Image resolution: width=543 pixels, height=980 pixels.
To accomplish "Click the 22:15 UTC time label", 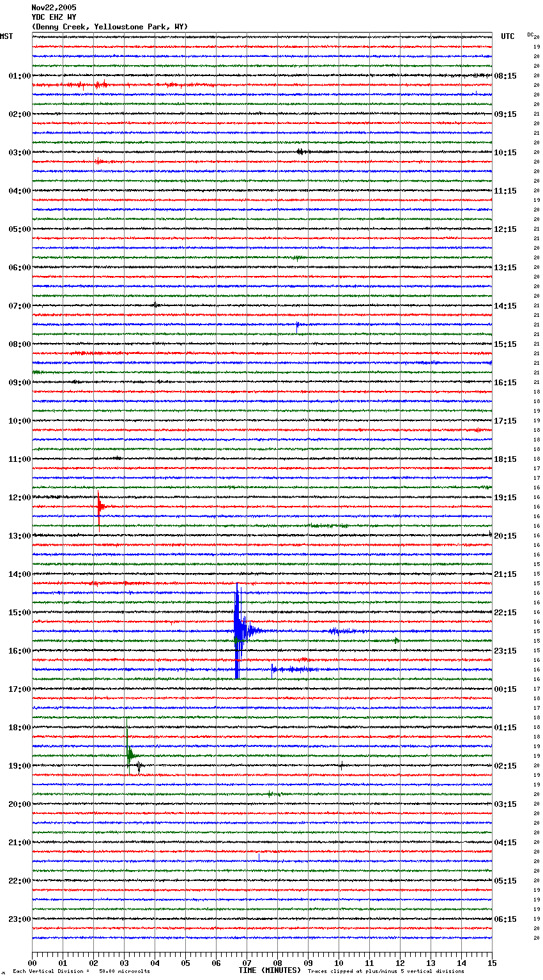I will [505, 613].
